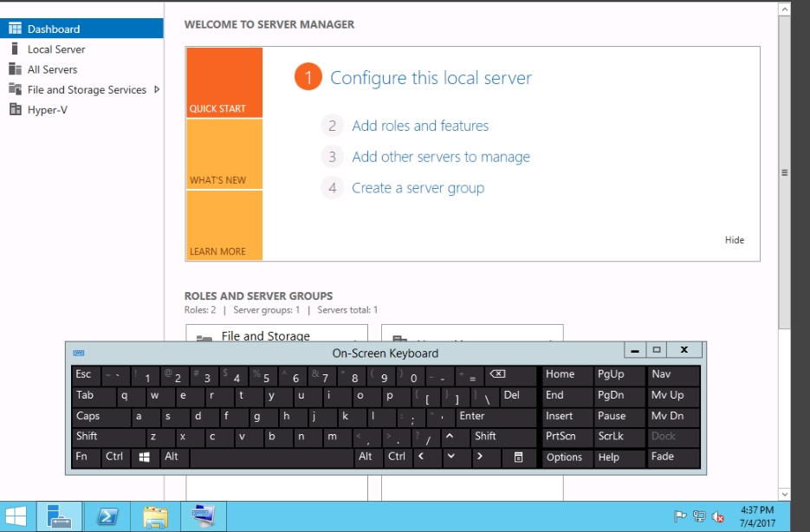Click the step 3 number circle
Screen dimensions: 810x532
pyautogui.click(x=332, y=157)
